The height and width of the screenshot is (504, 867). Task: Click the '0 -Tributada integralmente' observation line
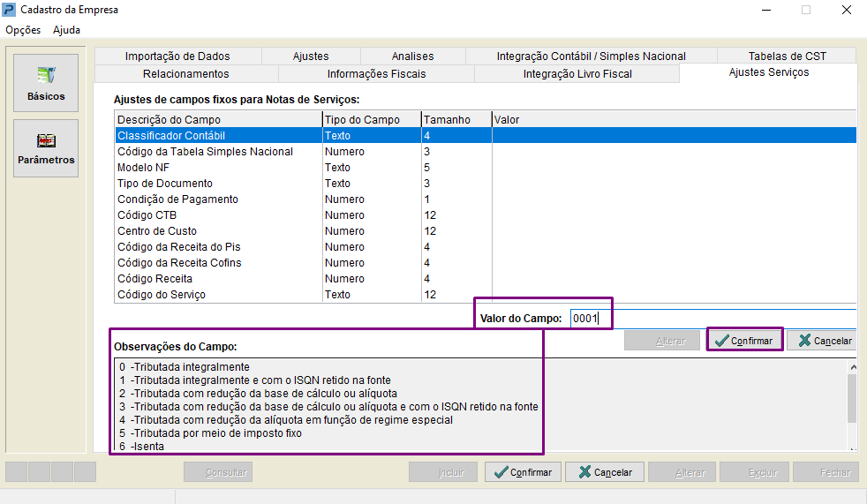(x=185, y=367)
